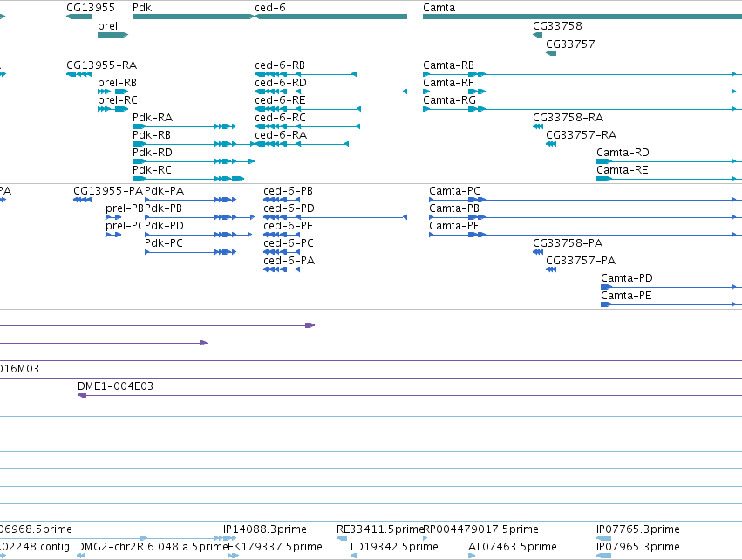
Task: Select the RP004479017.5prime EST label
Action: [x=480, y=529]
